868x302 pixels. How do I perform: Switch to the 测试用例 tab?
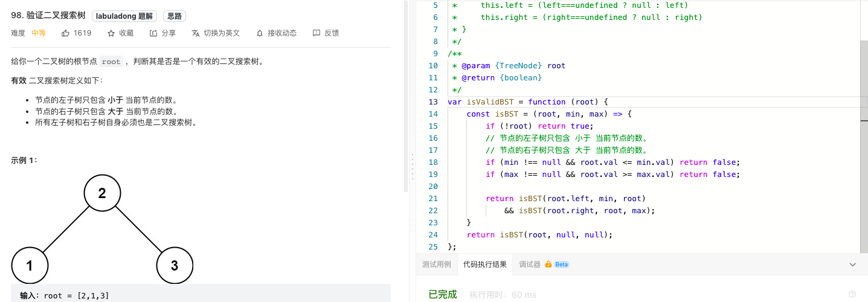coord(437,265)
